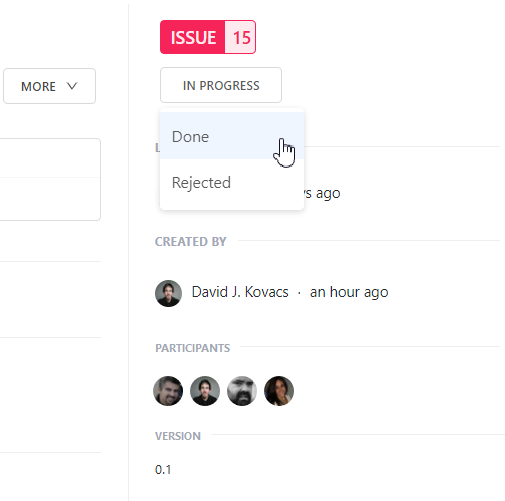505x501 pixels.
Task: Select second participant avatar in dark shirt
Action: [x=205, y=391]
